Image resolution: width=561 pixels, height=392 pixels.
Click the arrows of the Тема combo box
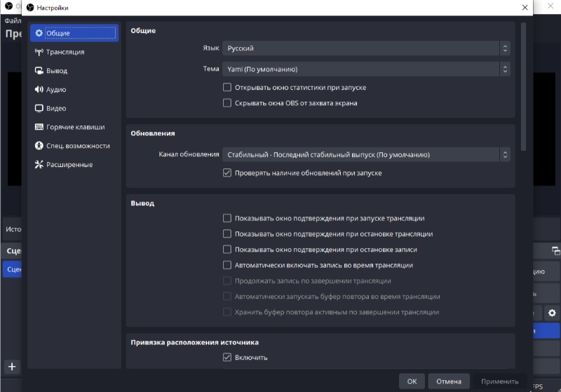pyautogui.click(x=505, y=69)
